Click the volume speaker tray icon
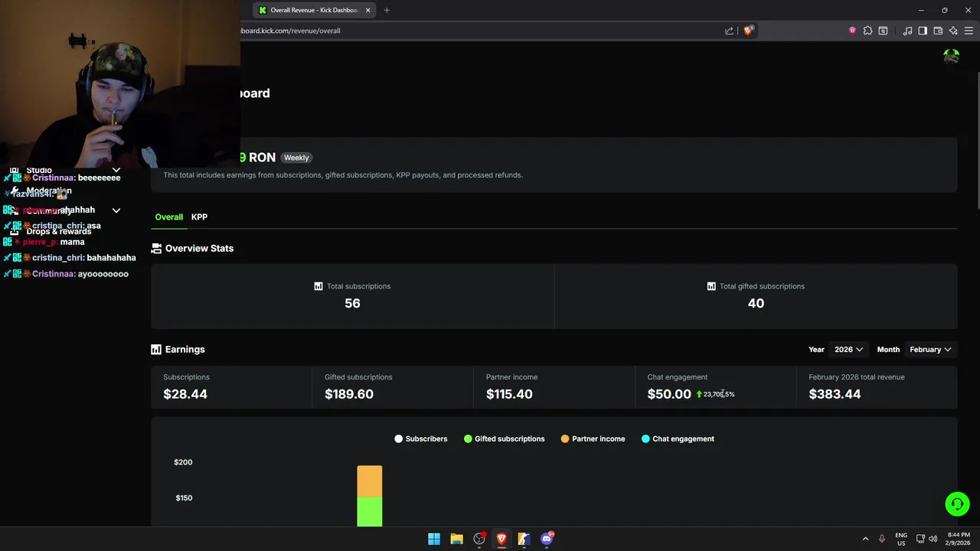 point(933,539)
